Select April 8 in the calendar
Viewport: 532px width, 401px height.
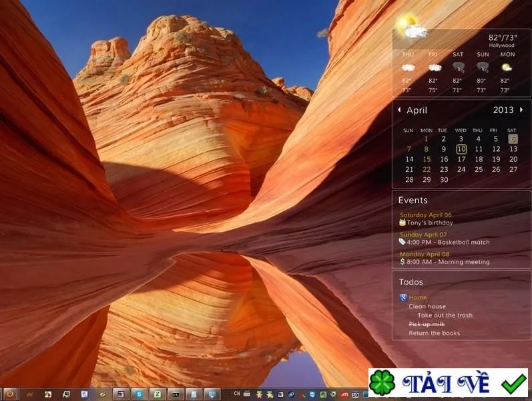(x=427, y=149)
